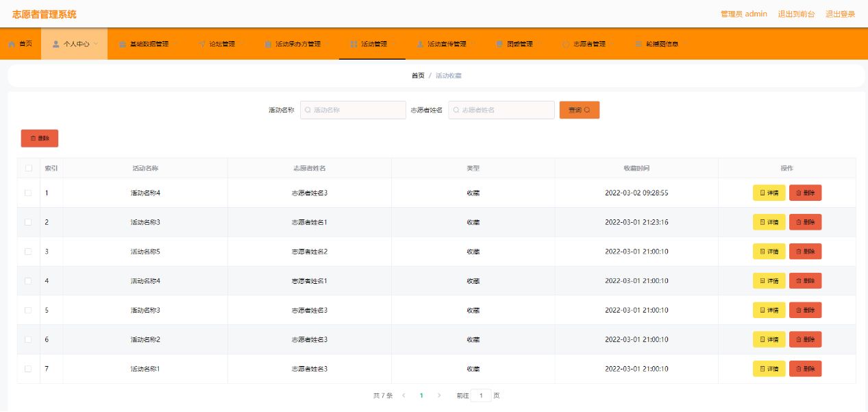
Task: Open 详情 for row index 4
Action: tap(769, 280)
